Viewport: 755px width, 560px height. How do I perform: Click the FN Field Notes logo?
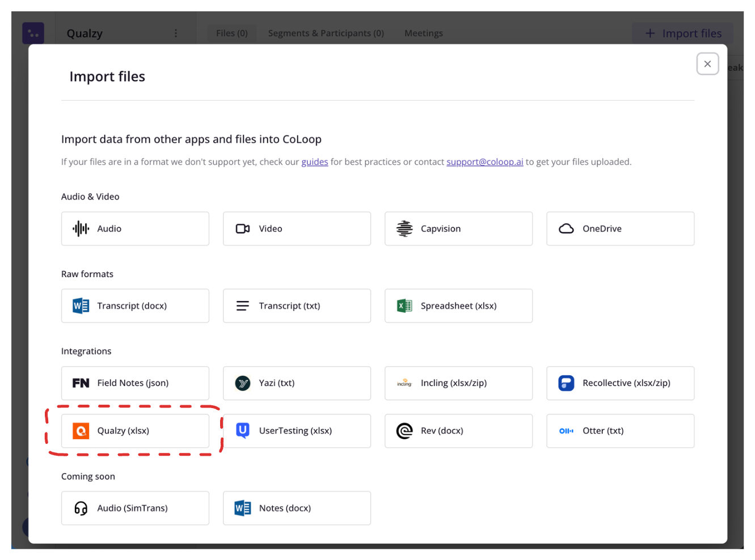point(81,383)
